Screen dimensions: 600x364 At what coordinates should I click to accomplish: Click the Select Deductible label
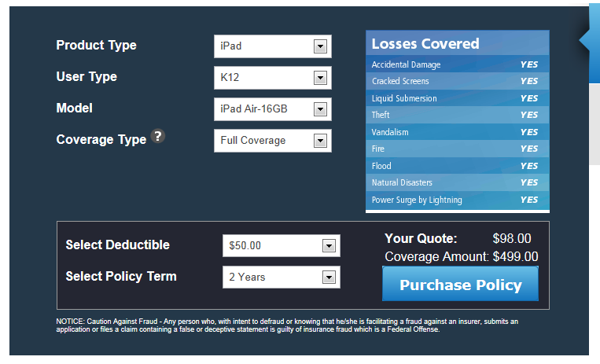pos(117,245)
